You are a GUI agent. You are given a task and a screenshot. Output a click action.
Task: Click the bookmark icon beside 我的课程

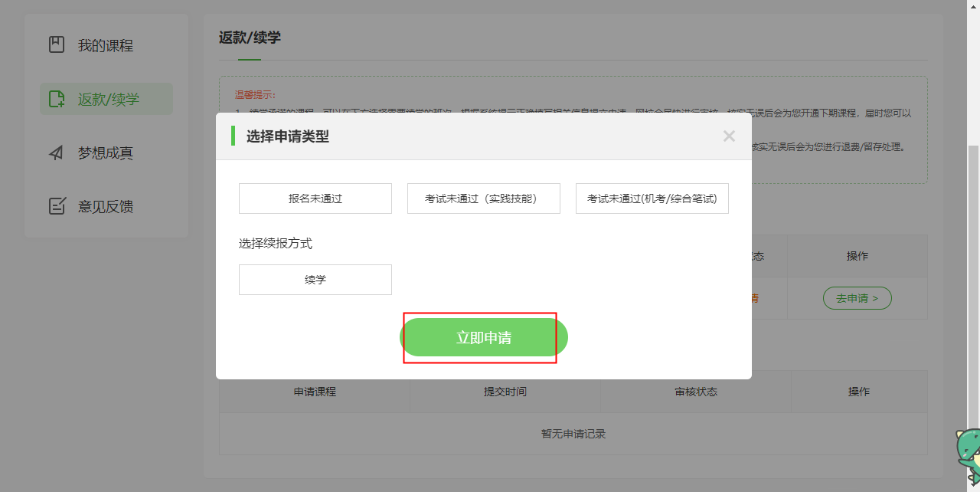pyautogui.click(x=57, y=45)
